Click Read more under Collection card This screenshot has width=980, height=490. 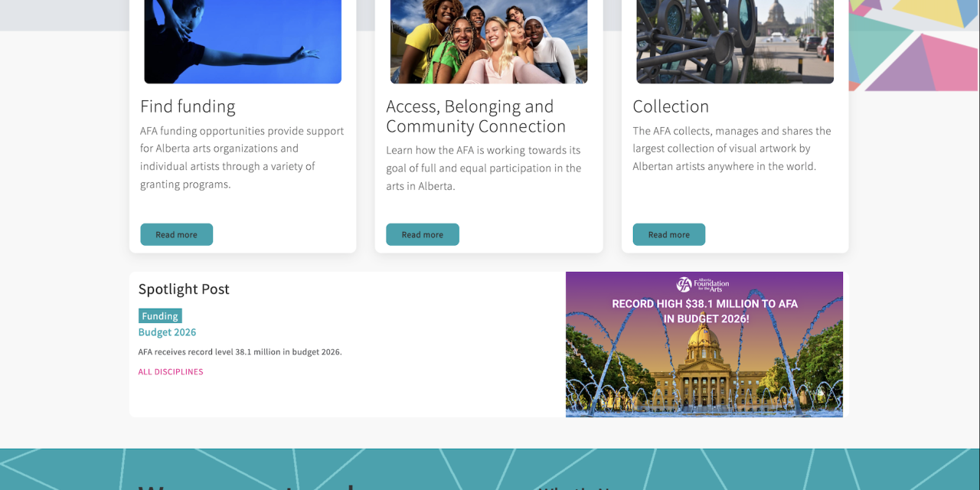[669, 234]
